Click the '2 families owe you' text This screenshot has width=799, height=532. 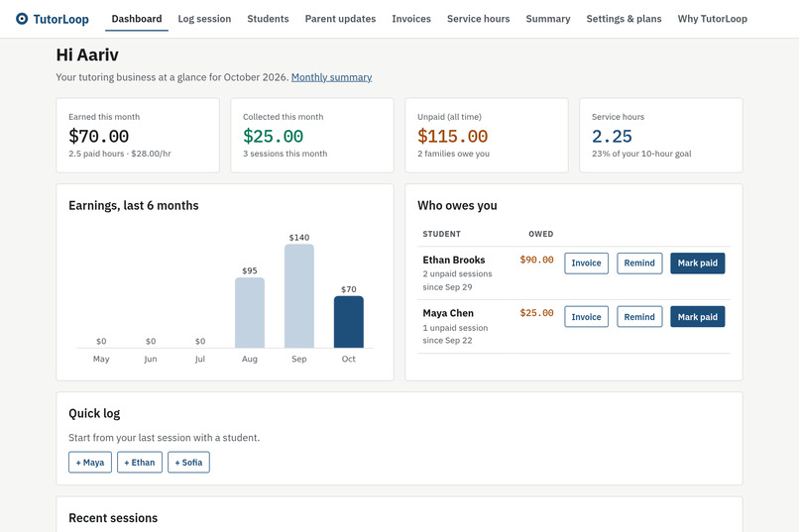pos(453,154)
